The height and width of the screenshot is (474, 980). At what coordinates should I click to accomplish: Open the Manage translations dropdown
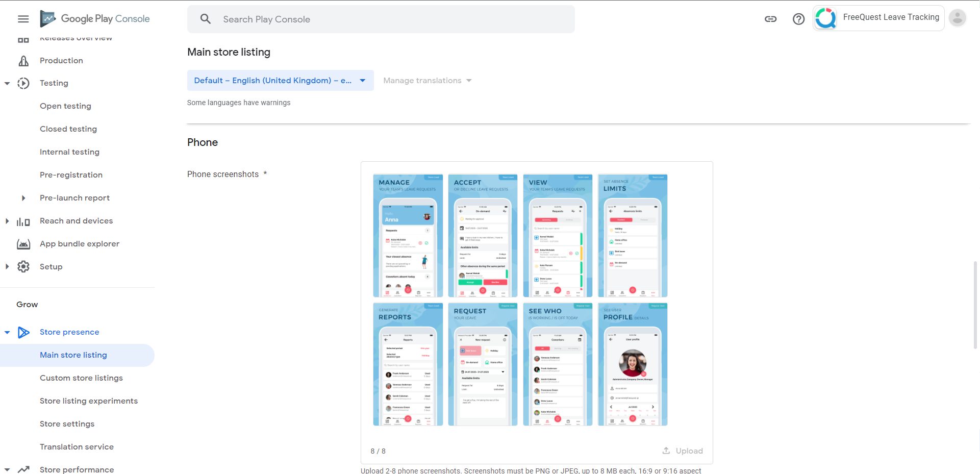tap(427, 80)
